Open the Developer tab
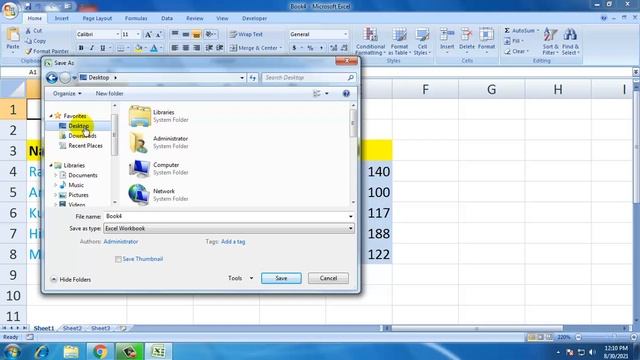Viewport: 640px width, 360px height. tap(254, 18)
